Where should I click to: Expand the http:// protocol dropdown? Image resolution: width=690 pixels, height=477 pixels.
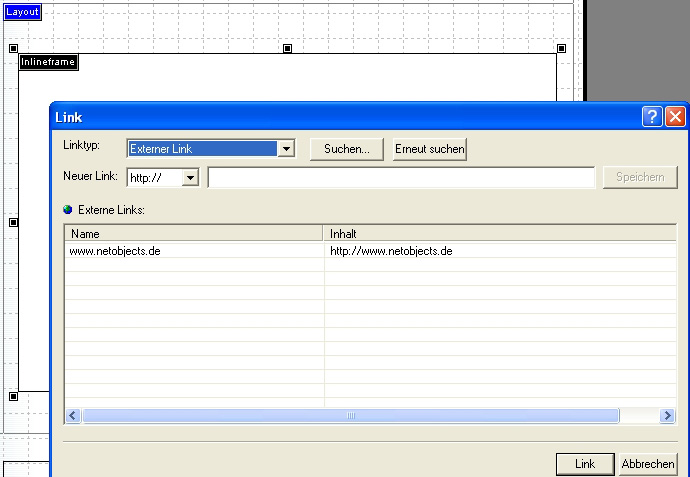point(190,178)
